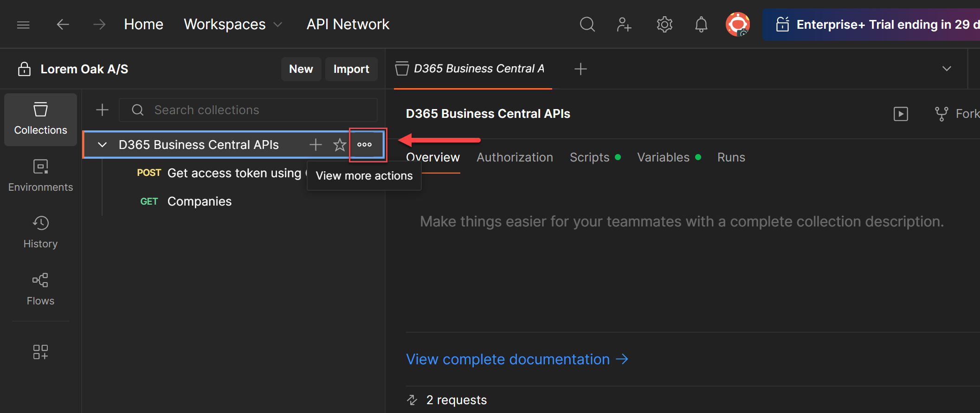Open the user avatar menu
The width and height of the screenshot is (980, 413).
click(x=738, y=24)
